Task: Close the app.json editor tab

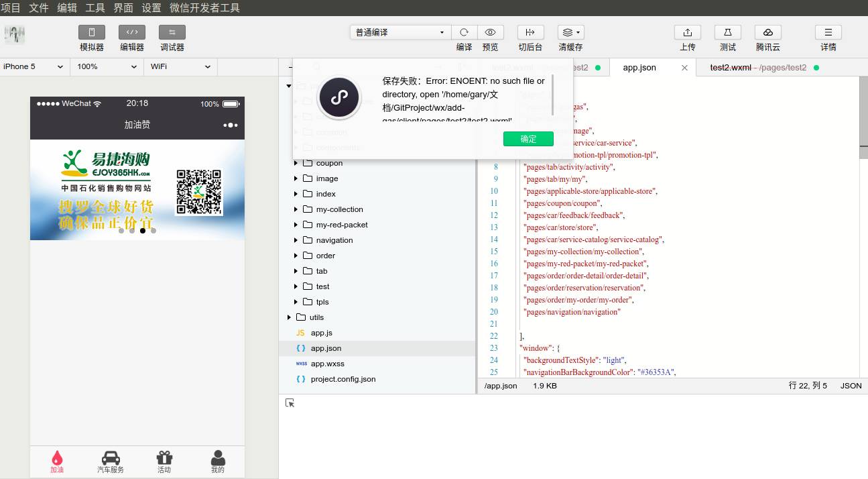Action: click(684, 68)
